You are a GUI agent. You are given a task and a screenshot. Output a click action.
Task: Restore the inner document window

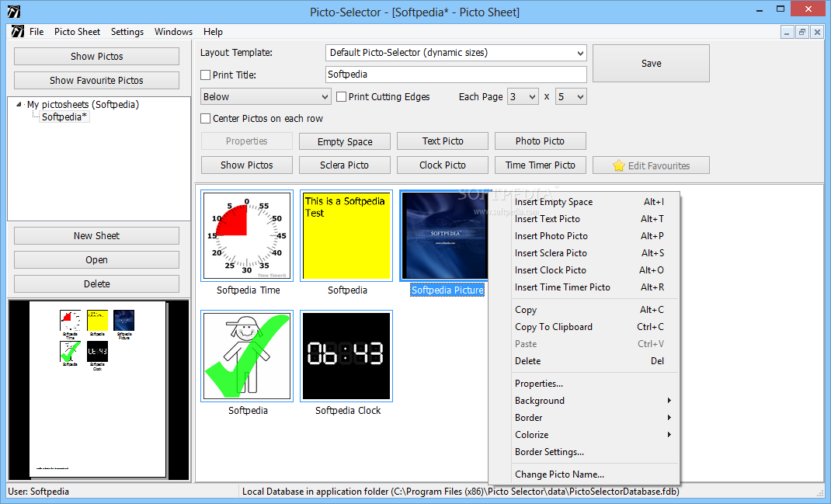801,32
